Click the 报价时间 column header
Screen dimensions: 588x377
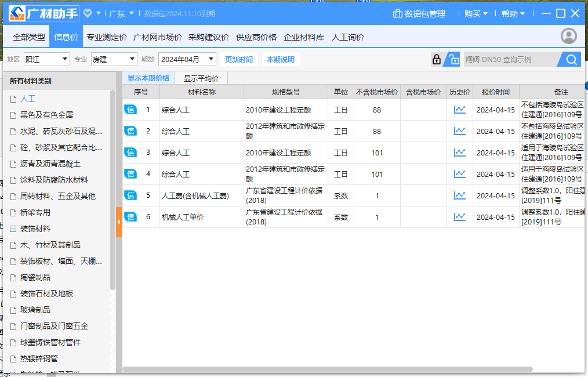coord(496,92)
